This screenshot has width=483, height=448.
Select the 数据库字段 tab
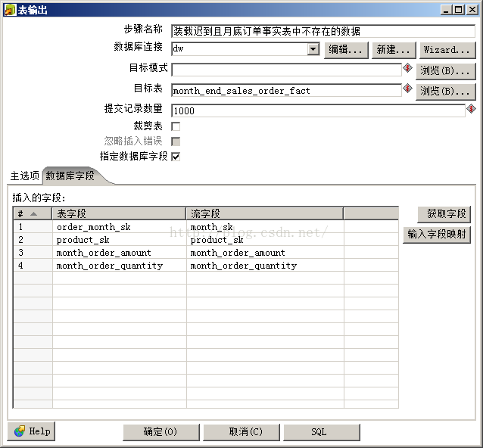click(x=70, y=176)
